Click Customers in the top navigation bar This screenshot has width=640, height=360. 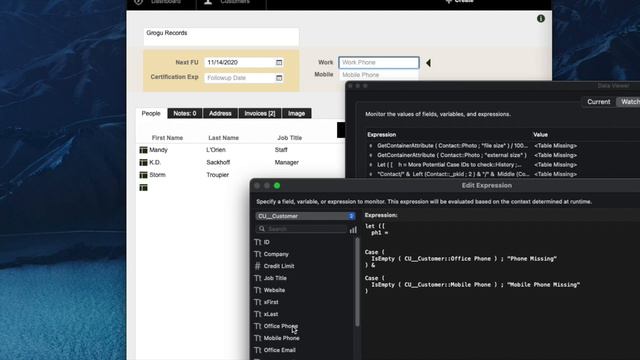(235, 2)
